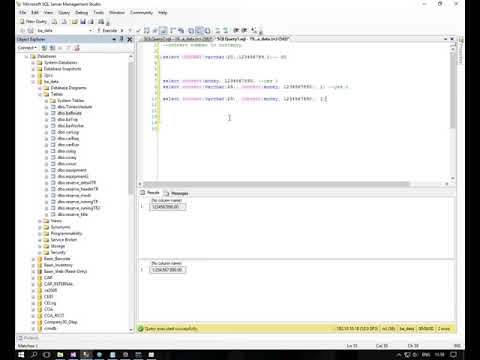Click the ENG language indicator in the tray
480x360 pixels.
click(426, 355)
